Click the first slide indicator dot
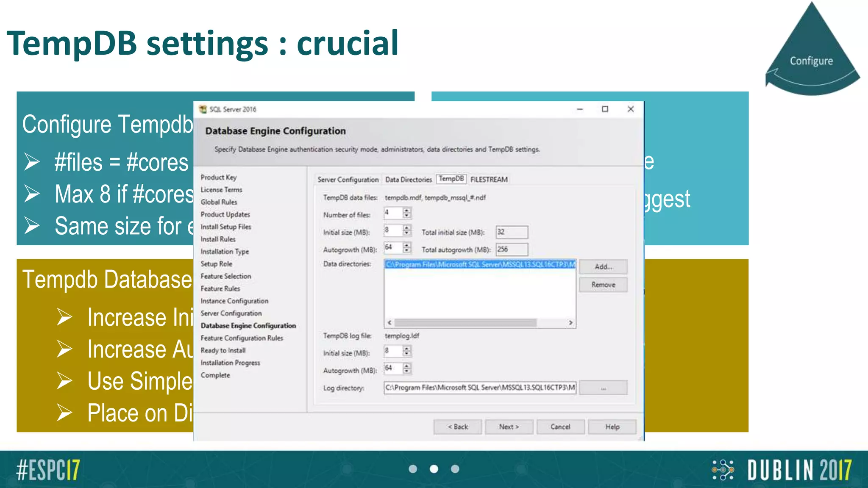The width and height of the screenshot is (868, 488). click(413, 469)
